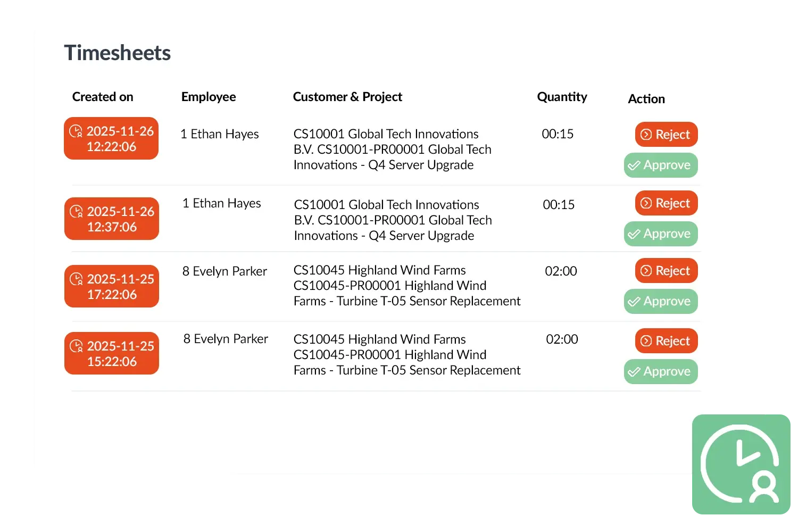This screenshot has width=798, height=532.
Task: Reject Evelyn Parker's 15:22:06 timesheet entry
Action: point(666,341)
